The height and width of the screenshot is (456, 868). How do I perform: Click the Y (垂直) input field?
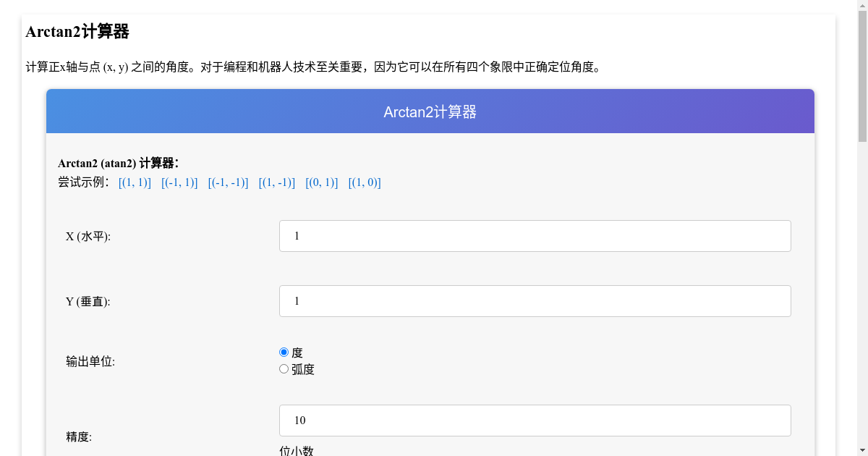tap(535, 300)
